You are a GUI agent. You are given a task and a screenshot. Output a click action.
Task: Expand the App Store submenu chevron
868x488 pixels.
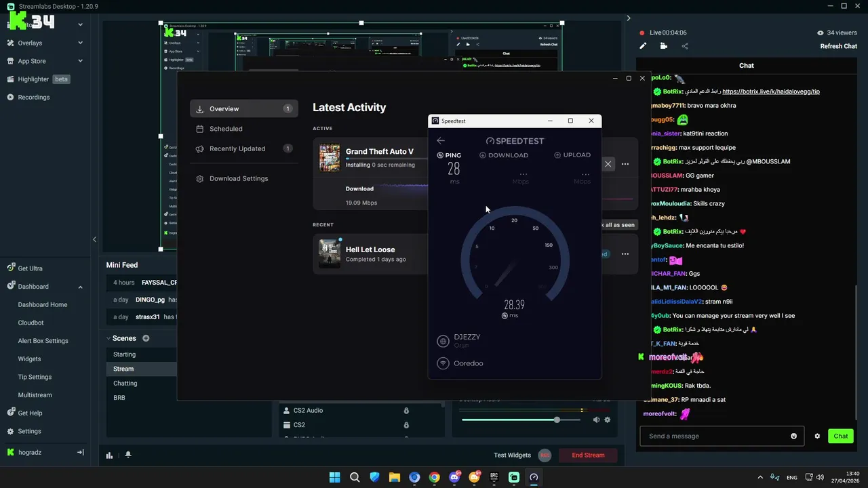pos(80,61)
